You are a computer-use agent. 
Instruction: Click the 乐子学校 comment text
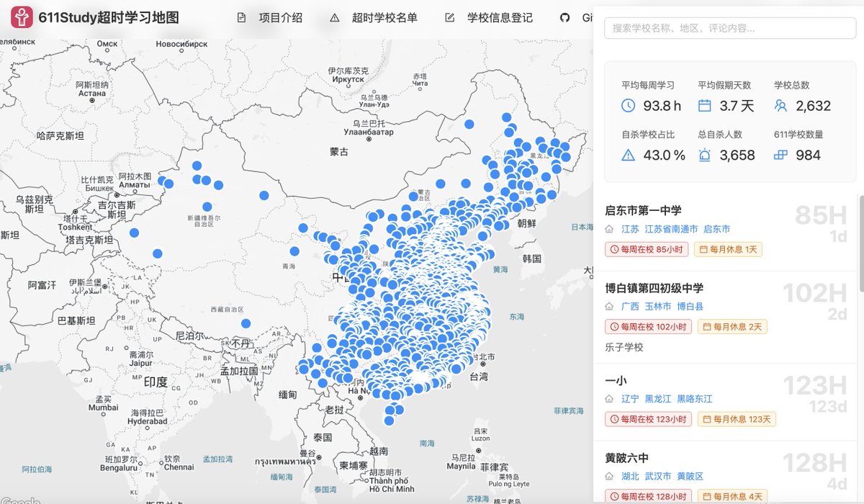tap(624, 347)
